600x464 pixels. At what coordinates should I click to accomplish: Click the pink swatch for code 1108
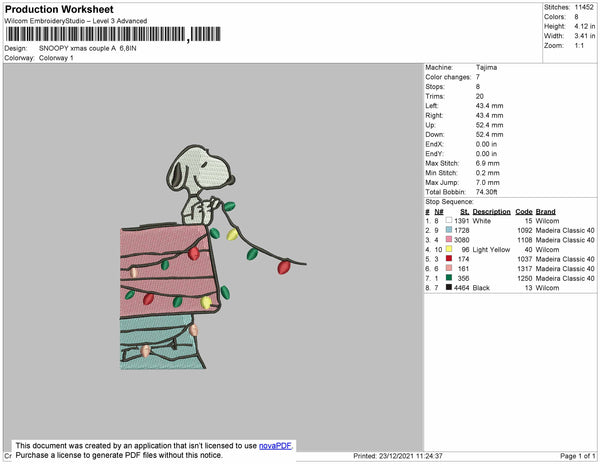pyautogui.click(x=449, y=239)
